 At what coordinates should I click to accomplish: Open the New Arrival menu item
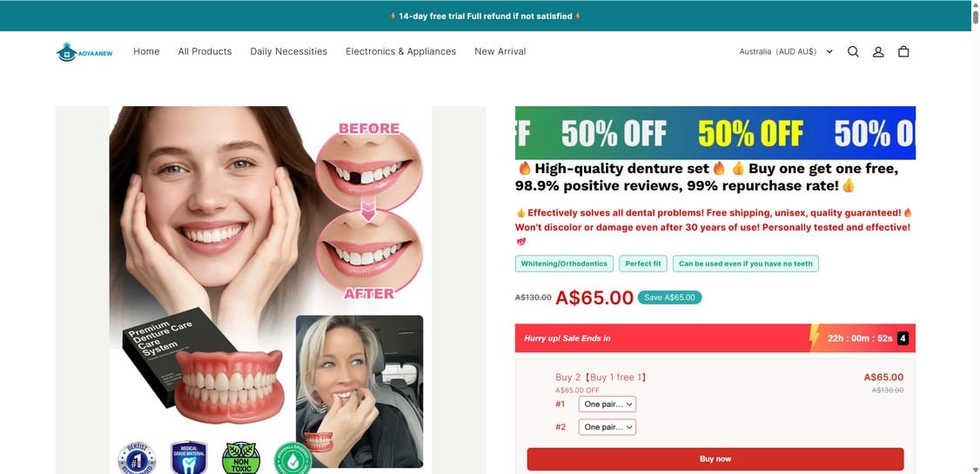[500, 52]
